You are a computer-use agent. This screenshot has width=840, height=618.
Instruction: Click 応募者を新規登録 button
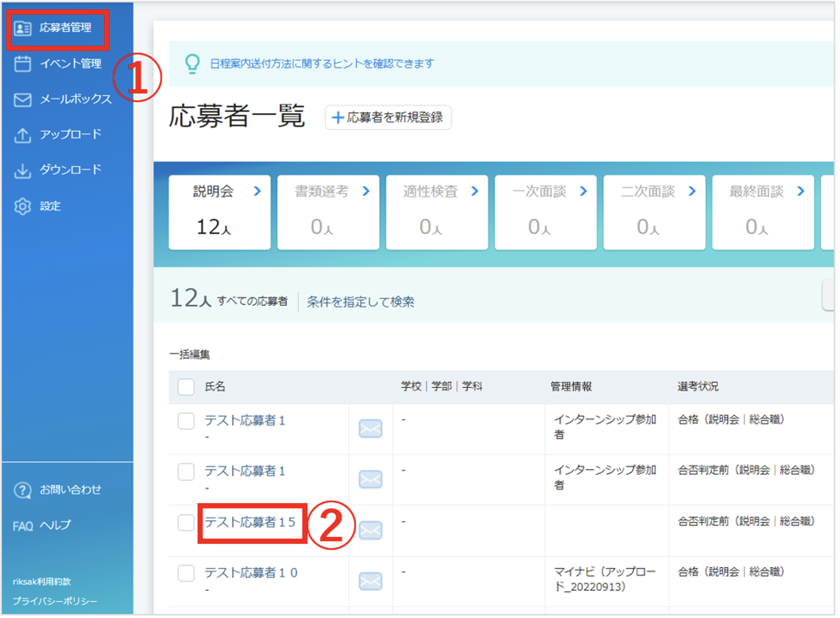coord(388,117)
